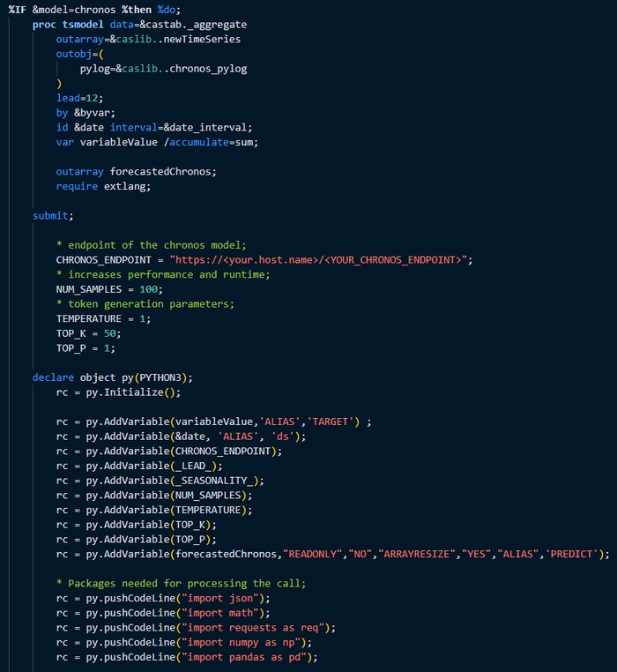
Task: Click 'TEMPERATURE = 1;' line
Action: pos(103,319)
